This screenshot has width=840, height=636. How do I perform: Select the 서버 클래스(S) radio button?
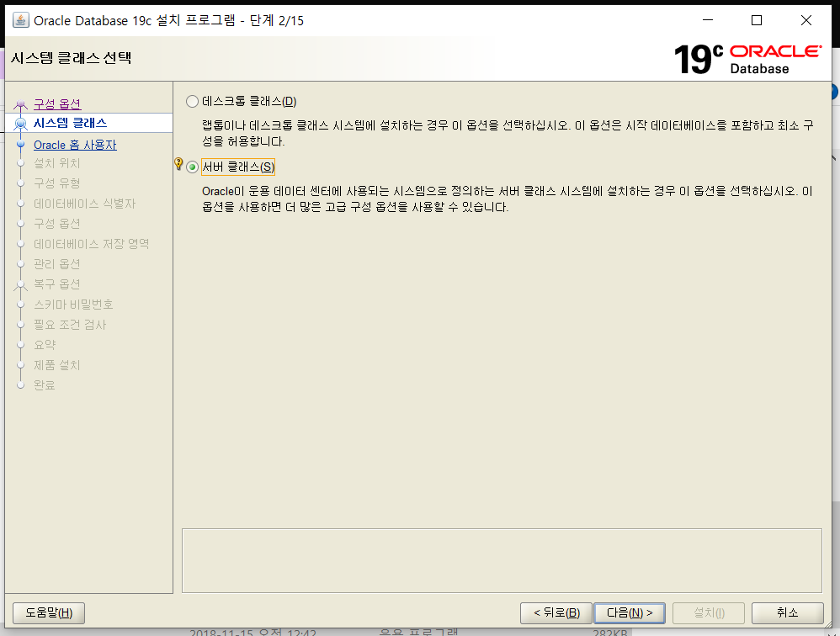[x=191, y=166]
